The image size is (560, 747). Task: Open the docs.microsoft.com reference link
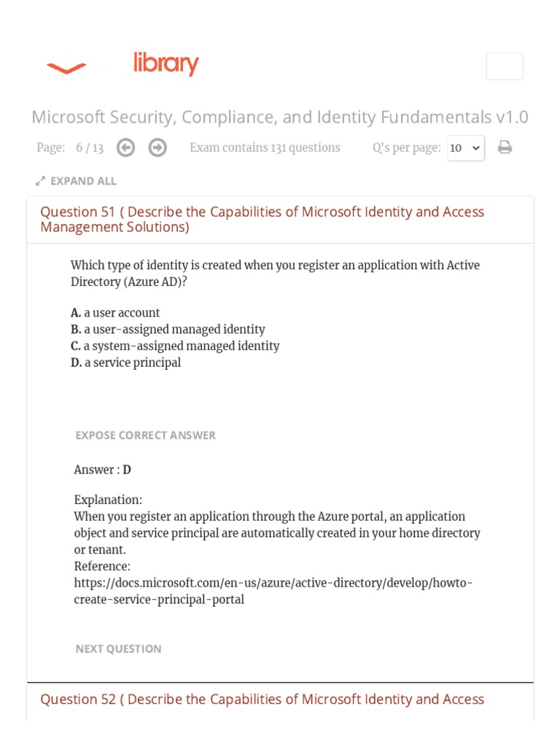273,592
